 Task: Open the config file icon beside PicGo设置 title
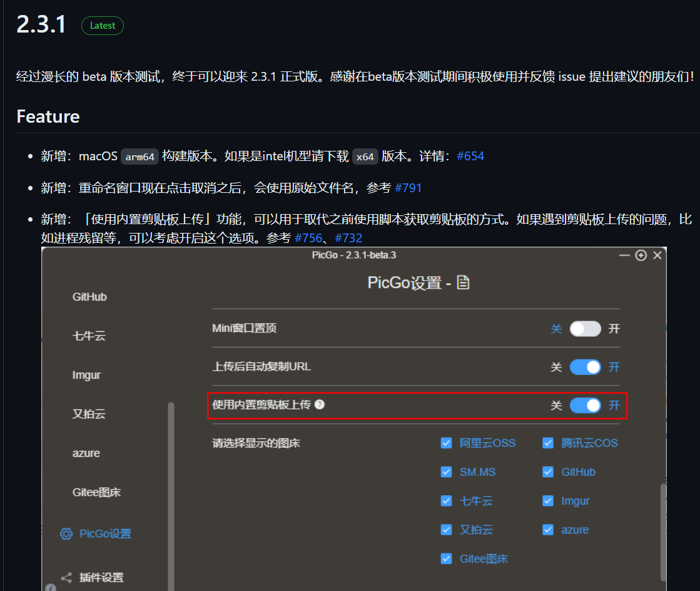tap(463, 282)
